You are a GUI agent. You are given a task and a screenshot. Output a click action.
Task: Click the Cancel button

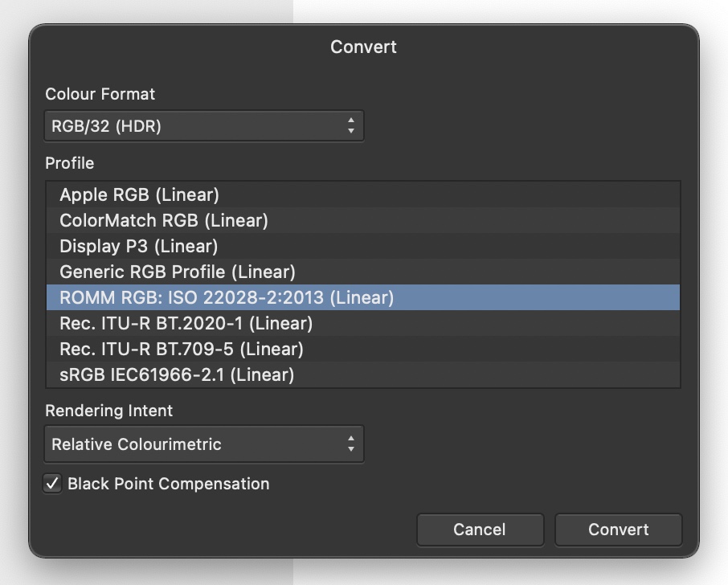[x=480, y=530]
